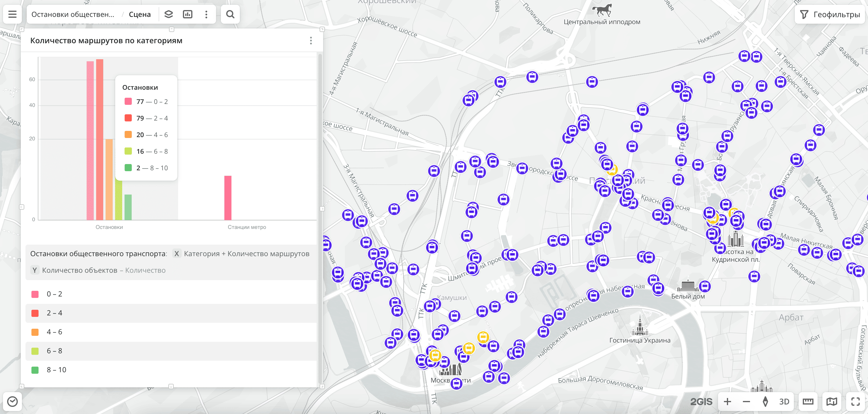Viewport: 868px width, 414px height.
Task: Toggle 3D map view
Action: 784,401
